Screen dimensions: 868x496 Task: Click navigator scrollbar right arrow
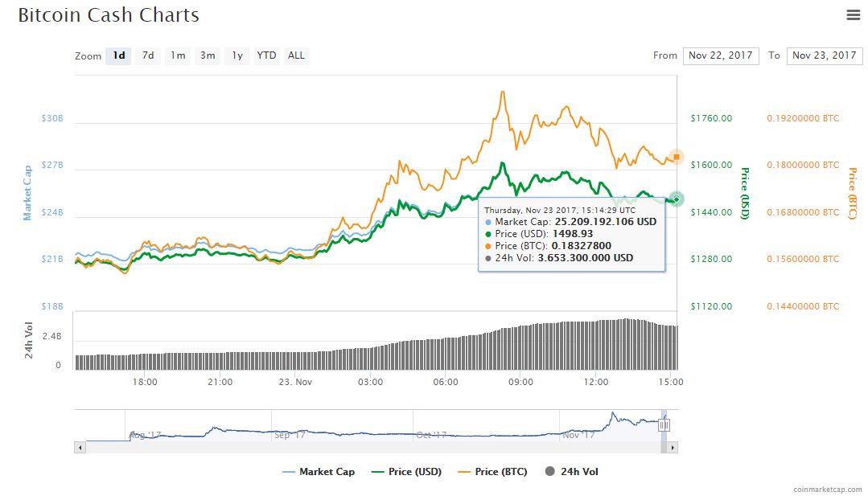[673, 447]
